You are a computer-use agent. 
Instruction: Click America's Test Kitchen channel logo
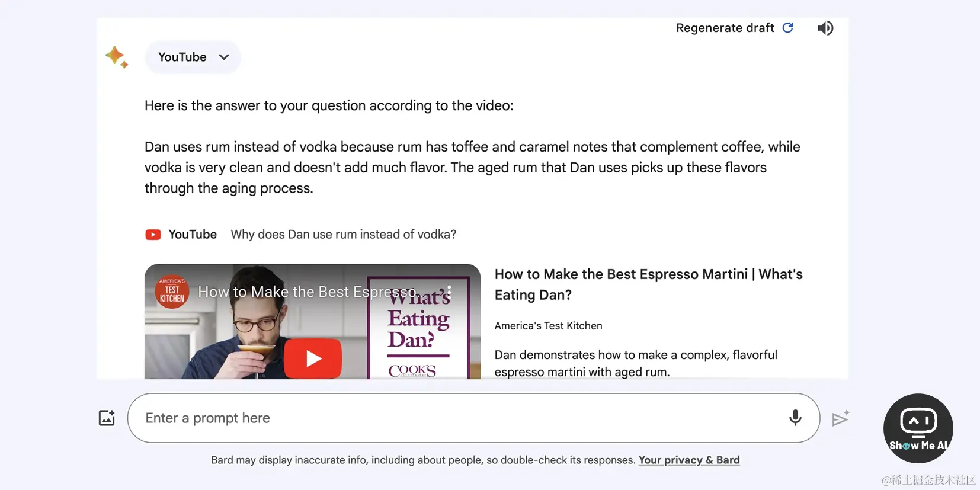click(x=172, y=292)
